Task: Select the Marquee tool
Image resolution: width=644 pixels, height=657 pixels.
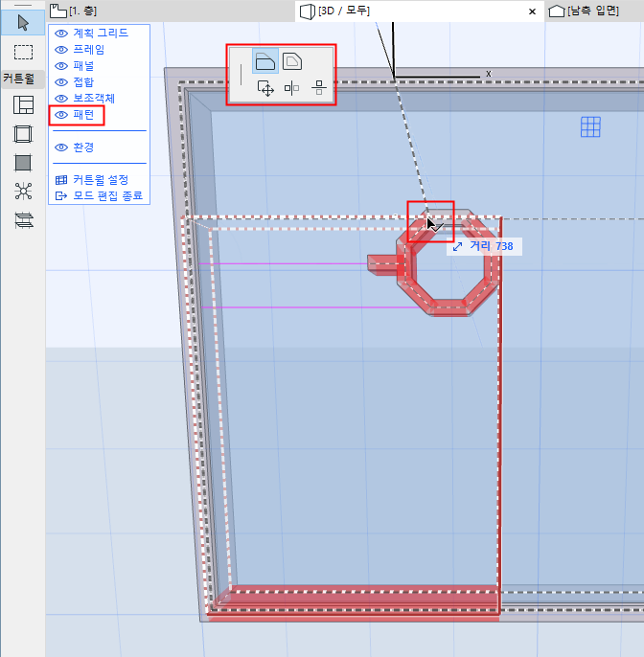Action: point(23,52)
